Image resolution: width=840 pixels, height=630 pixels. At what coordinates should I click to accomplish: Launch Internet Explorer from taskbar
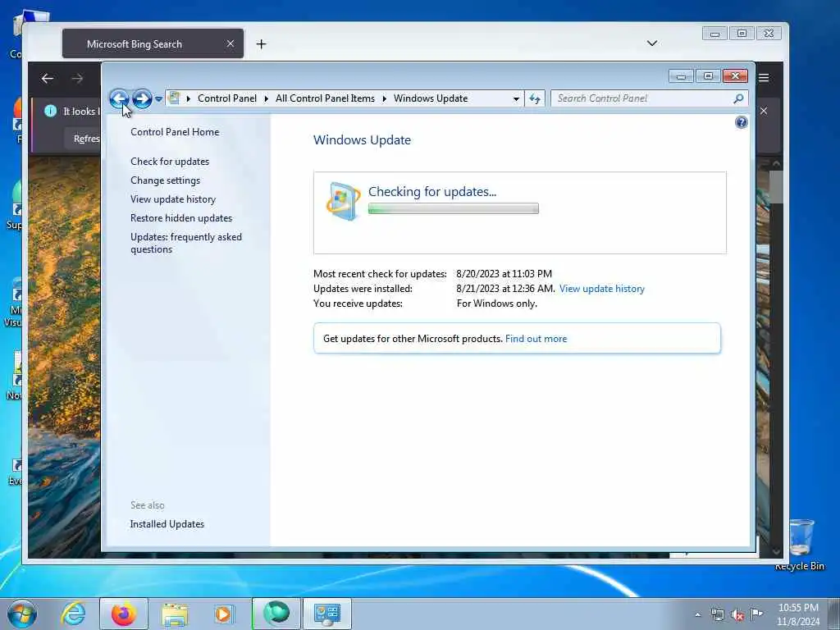(73, 614)
